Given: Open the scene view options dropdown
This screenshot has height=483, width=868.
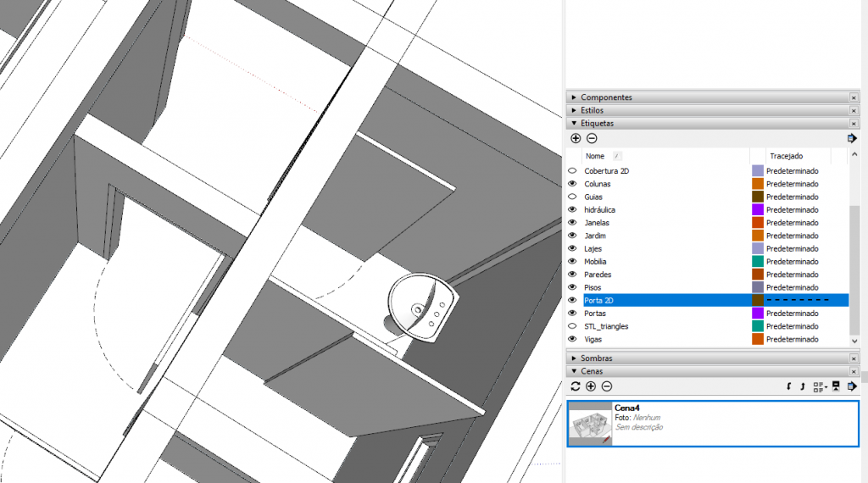Looking at the screenshot, I should (x=819, y=386).
